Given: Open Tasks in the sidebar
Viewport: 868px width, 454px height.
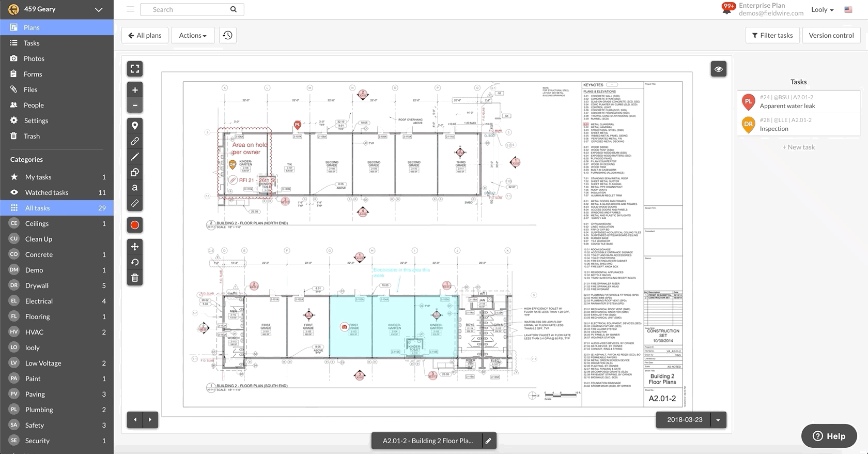Looking at the screenshot, I should click(x=32, y=43).
